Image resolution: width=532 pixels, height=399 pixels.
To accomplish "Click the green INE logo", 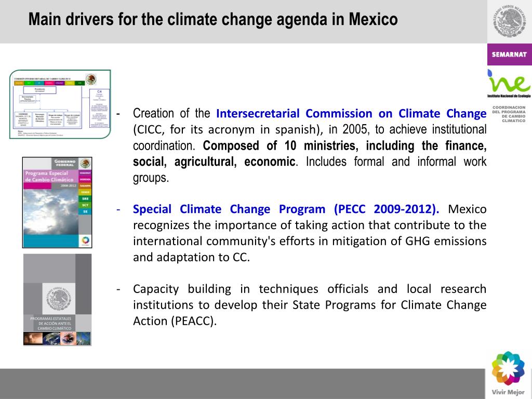I will [509, 82].
